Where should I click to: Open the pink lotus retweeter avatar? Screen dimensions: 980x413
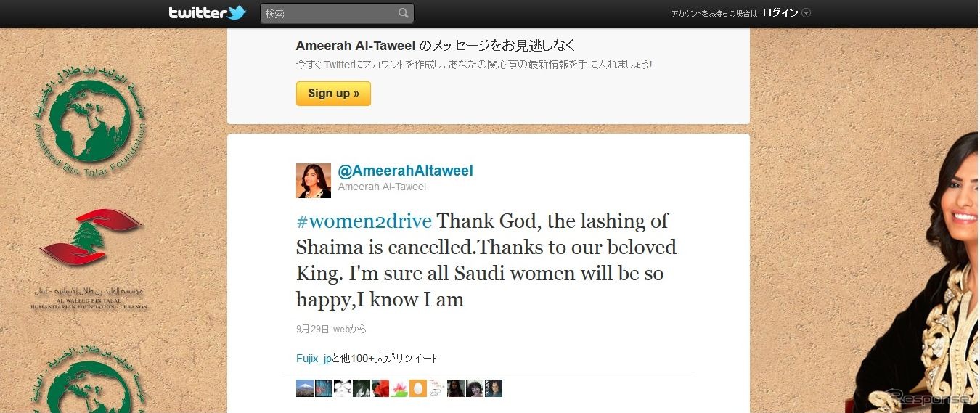(x=399, y=388)
